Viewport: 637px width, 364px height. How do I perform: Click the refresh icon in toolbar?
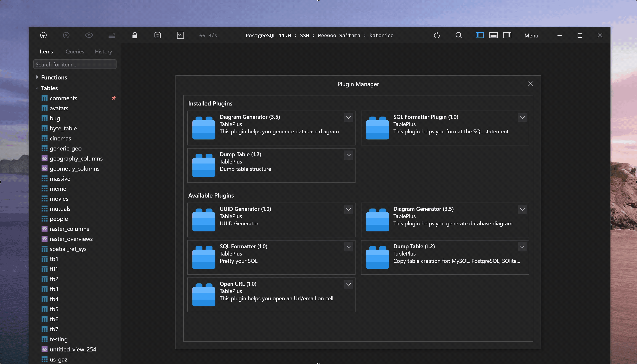437,35
